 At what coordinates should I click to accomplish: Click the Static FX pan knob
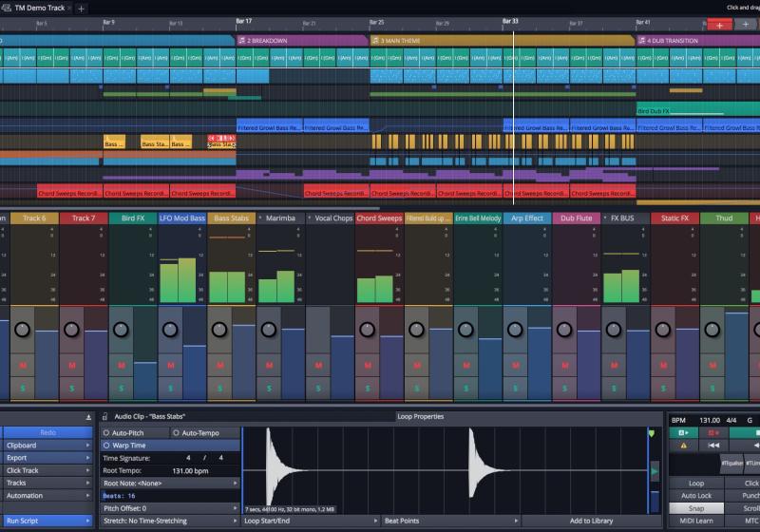(662, 330)
